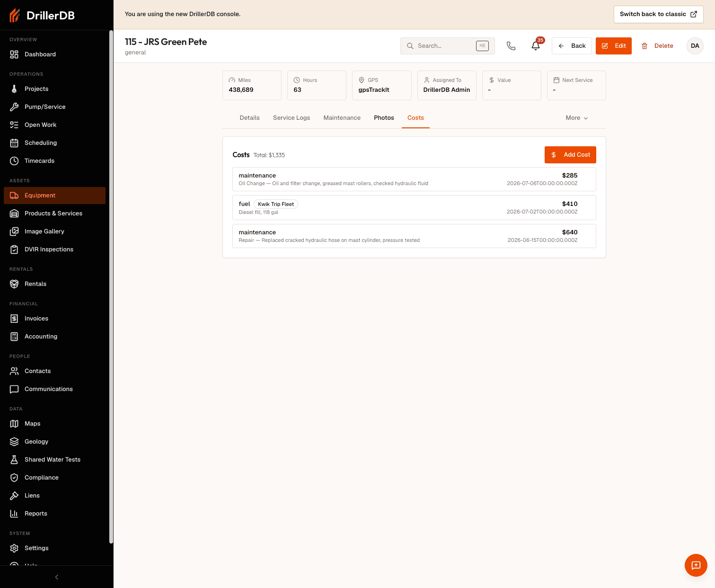Open Equipment in the sidebar
Viewport: 715px width, 588px height.
coord(54,196)
